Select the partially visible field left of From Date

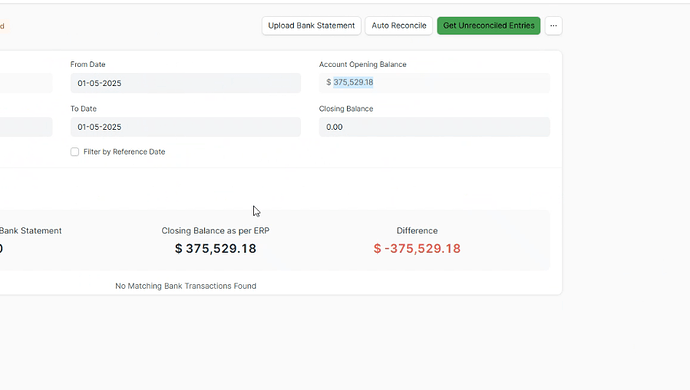click(x=26, y=83)
